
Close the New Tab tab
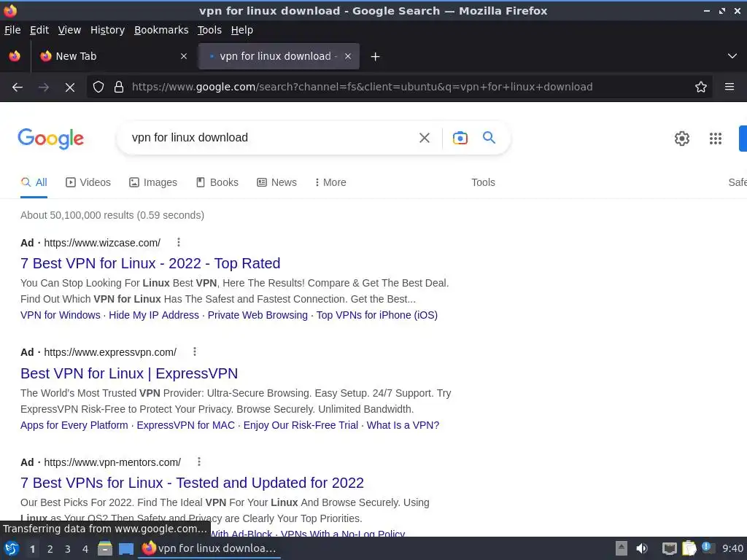pos(183,56)
